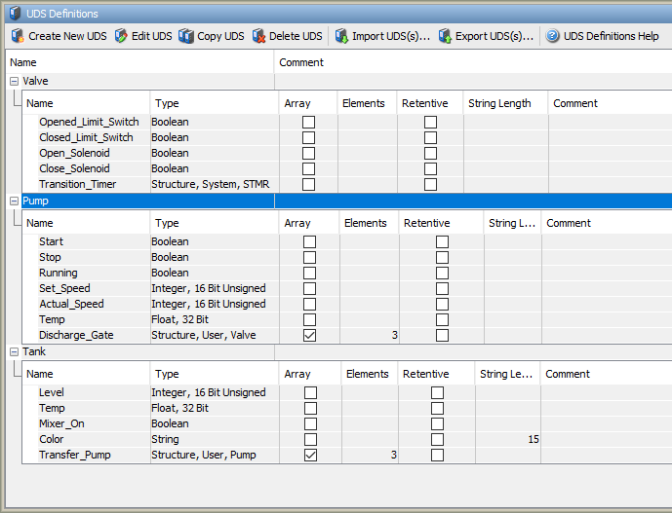Screen dimensions: 672x513
Task: Toggle the Array checkbox for Transfer_Pump
Action: tap(309, 455)
